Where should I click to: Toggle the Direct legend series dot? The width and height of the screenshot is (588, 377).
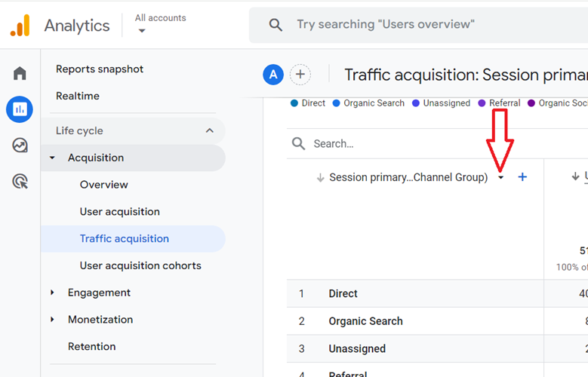(294, 103)
